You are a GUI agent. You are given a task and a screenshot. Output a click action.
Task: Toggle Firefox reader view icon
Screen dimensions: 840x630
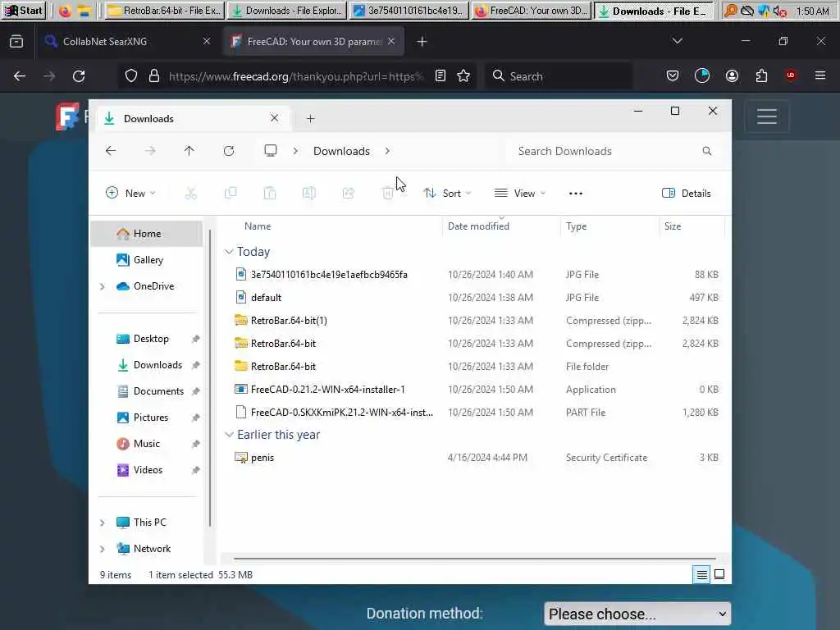[441, 76]
